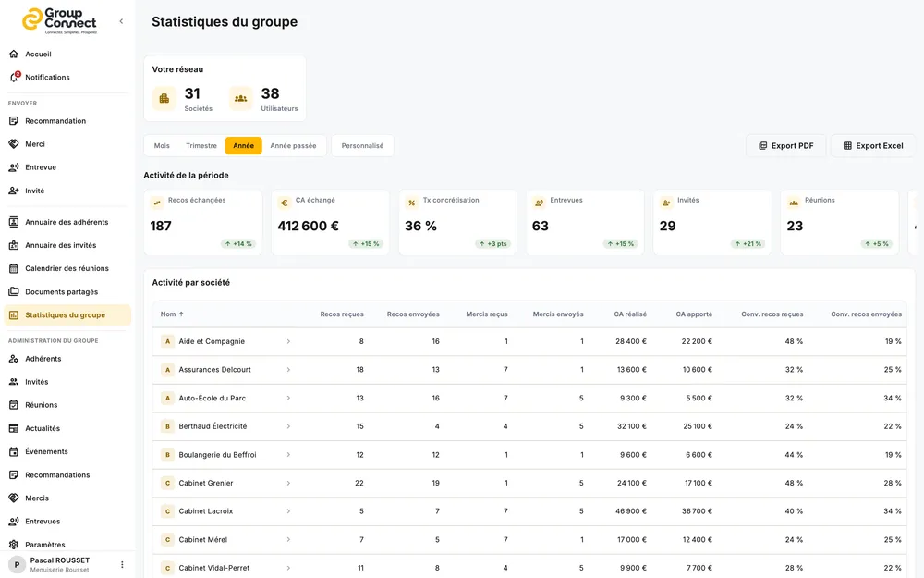Click the Invités card showing 29
This screenshot has height=578, width=924.
pos(711,222)
